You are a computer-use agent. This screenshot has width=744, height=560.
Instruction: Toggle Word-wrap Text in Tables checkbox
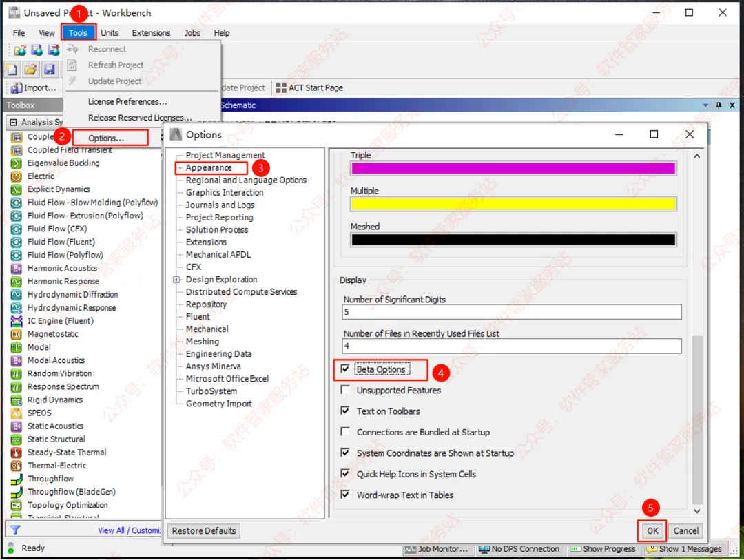[345, 494]
